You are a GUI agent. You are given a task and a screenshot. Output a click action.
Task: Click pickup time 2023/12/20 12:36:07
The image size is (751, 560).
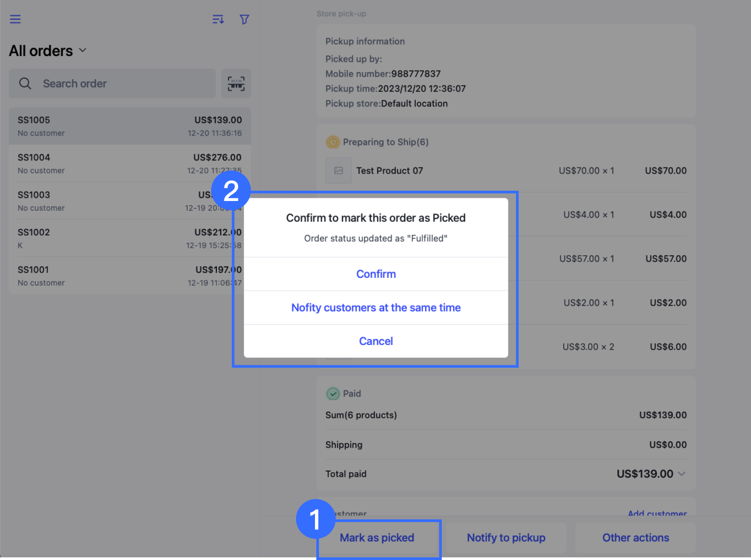[422, 89]
